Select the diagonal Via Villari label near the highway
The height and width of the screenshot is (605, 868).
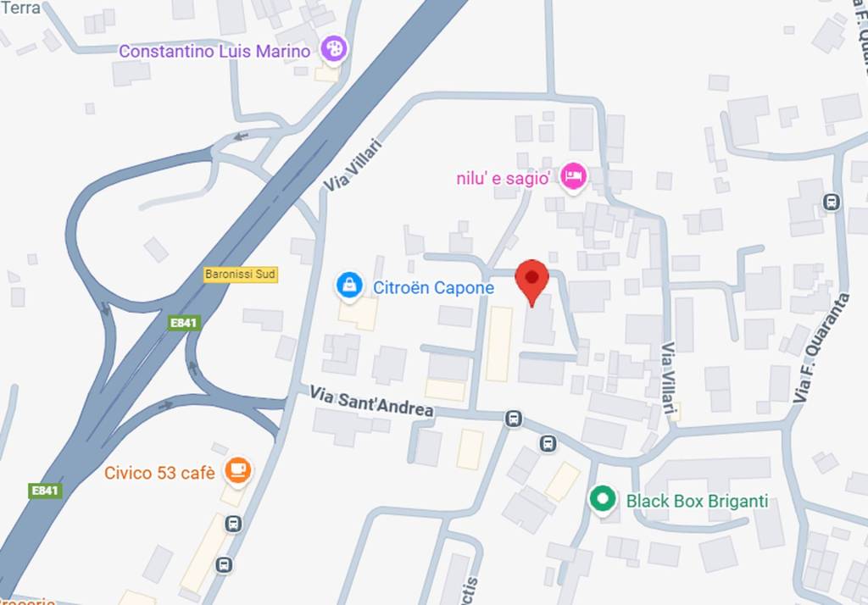[353, 165]
